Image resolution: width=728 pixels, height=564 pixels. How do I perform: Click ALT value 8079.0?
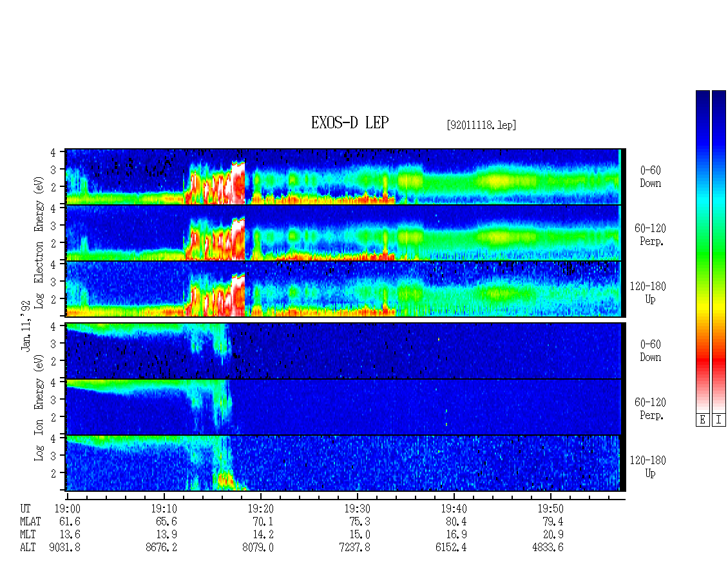258,548
